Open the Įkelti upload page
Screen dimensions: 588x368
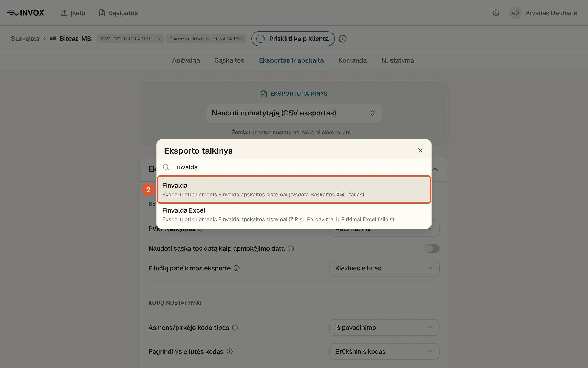73,13
